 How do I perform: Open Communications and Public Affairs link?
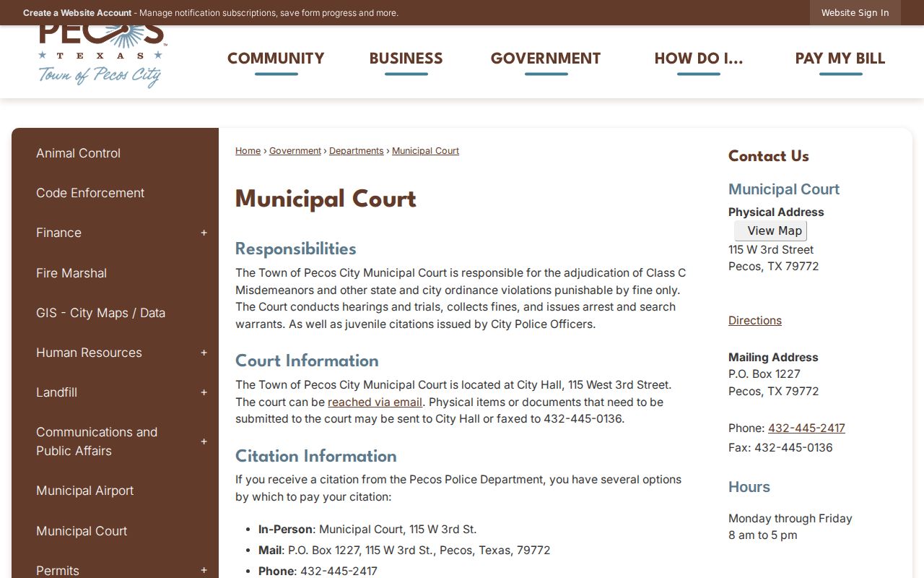coord(97,441)
